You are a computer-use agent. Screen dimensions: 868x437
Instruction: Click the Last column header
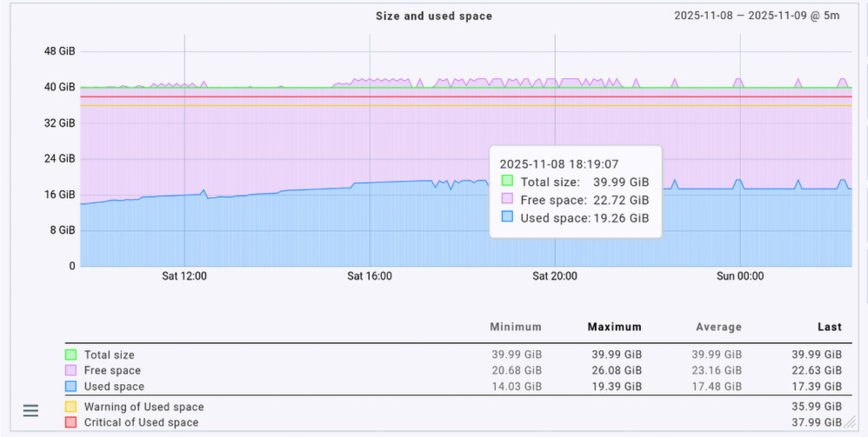tap(829, 327)
